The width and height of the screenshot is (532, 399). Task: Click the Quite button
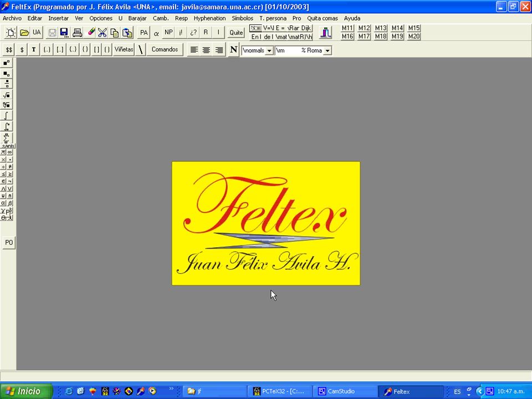coord(236,33)
